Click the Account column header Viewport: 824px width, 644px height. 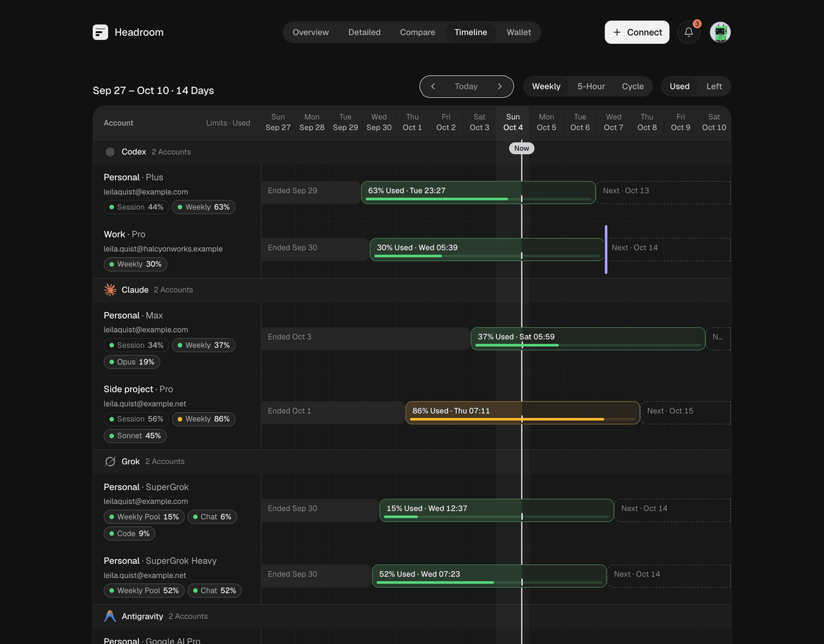tap(118, 123)
